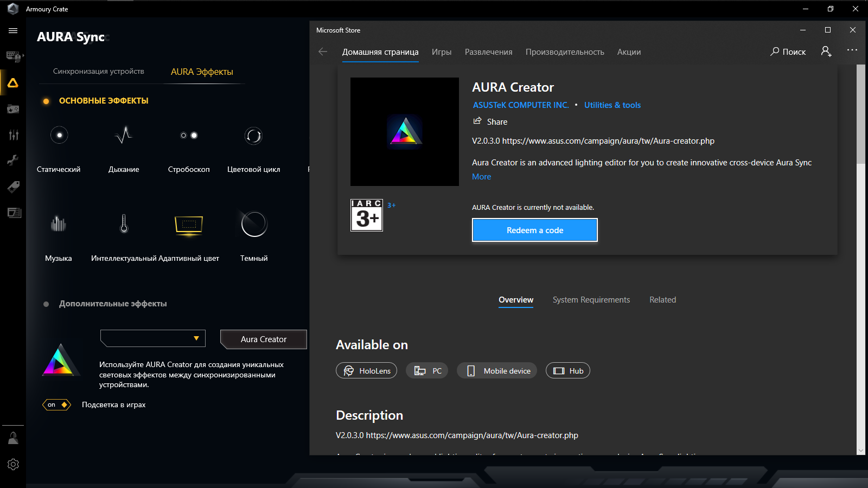Click the Mobile device availability chip
This screenshot has height=488, width=868.
tap(497, 371)
